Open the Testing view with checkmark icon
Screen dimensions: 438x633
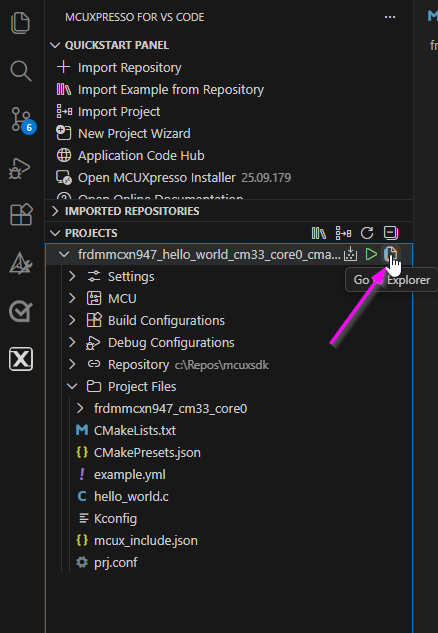click(20, 311)
